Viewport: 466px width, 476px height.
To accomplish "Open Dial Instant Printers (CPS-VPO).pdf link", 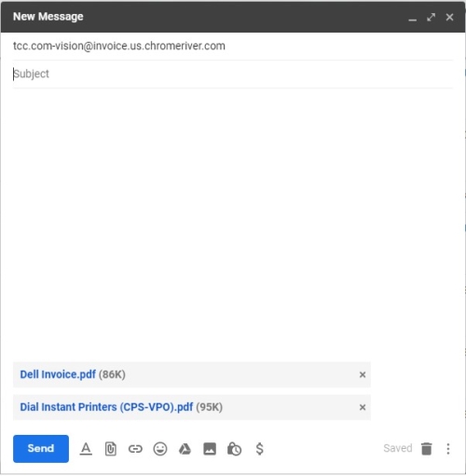I will (x=106, y=407).
